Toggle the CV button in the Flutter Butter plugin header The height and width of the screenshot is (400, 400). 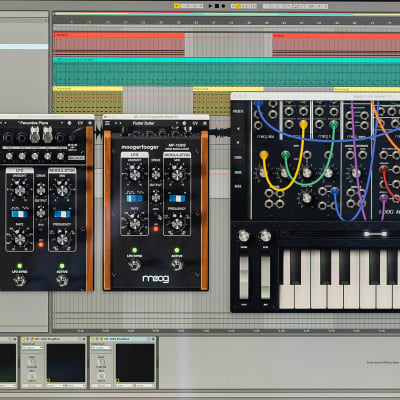click(195, 123)
